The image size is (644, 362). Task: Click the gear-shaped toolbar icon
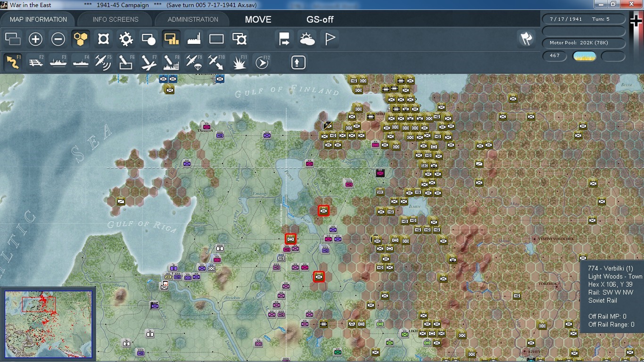[126, 39]
